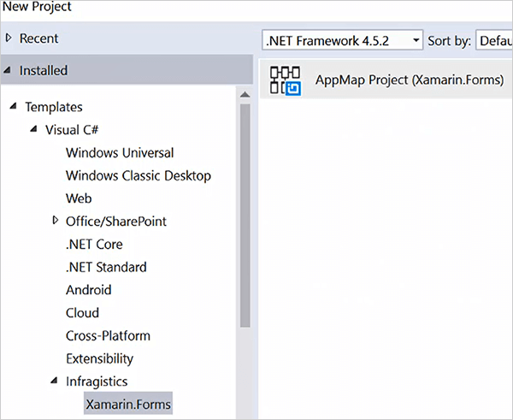The height and width of the screenshot is (420, 513).
Task: Select Windows Classic Desktop category
Action: pyautogui.click(x=138, y=175)
